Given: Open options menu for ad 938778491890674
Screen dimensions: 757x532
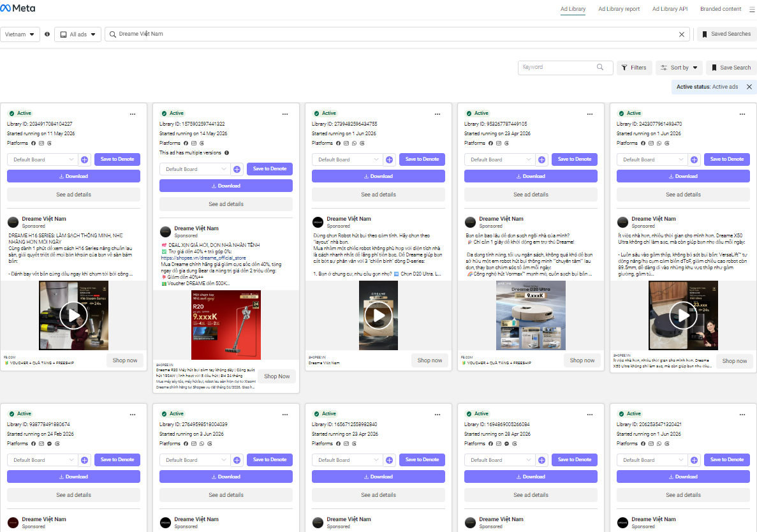Looking at the screenshot, I should [x=133, y=415].
